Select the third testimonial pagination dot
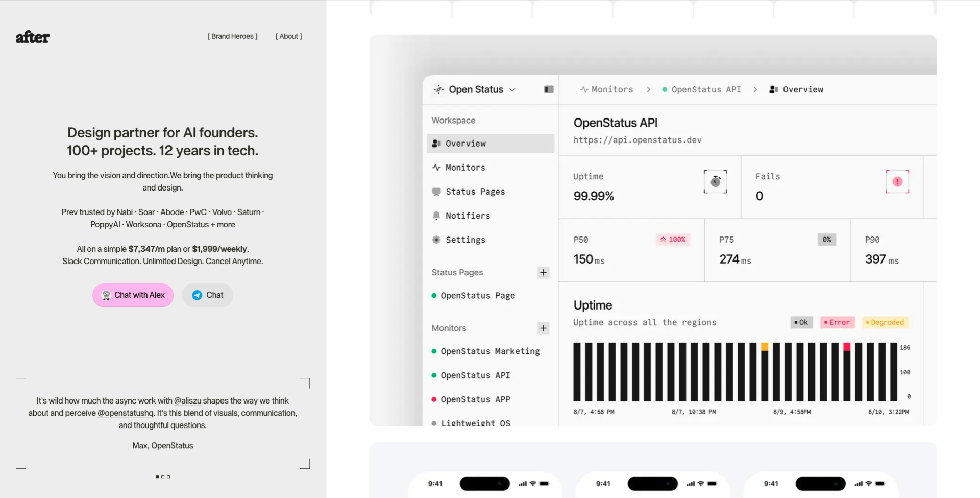The width and height of the screenshot is (980, 498). pyautogui.click(x=168, y=477)
